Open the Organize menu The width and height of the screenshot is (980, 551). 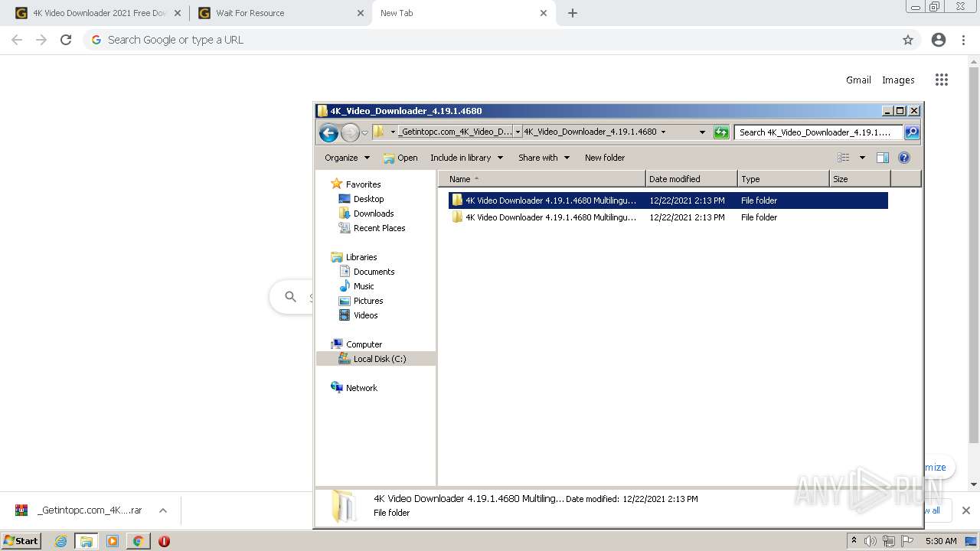click(347, 158)
